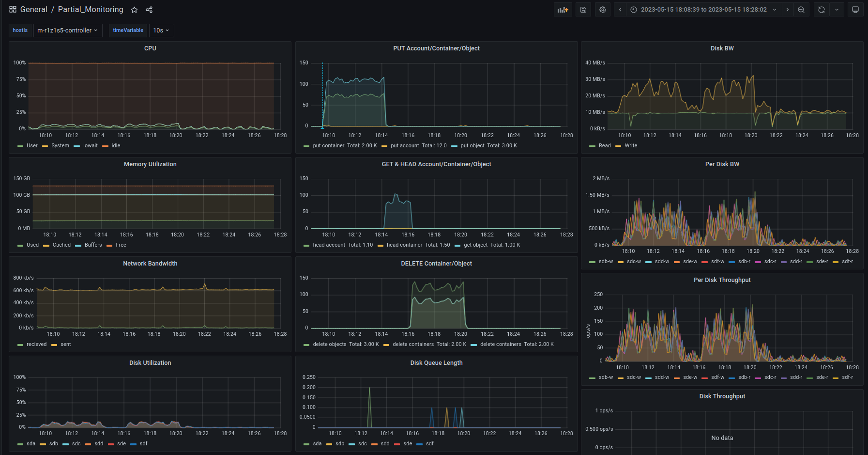Screen dimensions: 868x455
Task: Toggle the Cached series in Memory legend
Action: click(x=61, y=245)
